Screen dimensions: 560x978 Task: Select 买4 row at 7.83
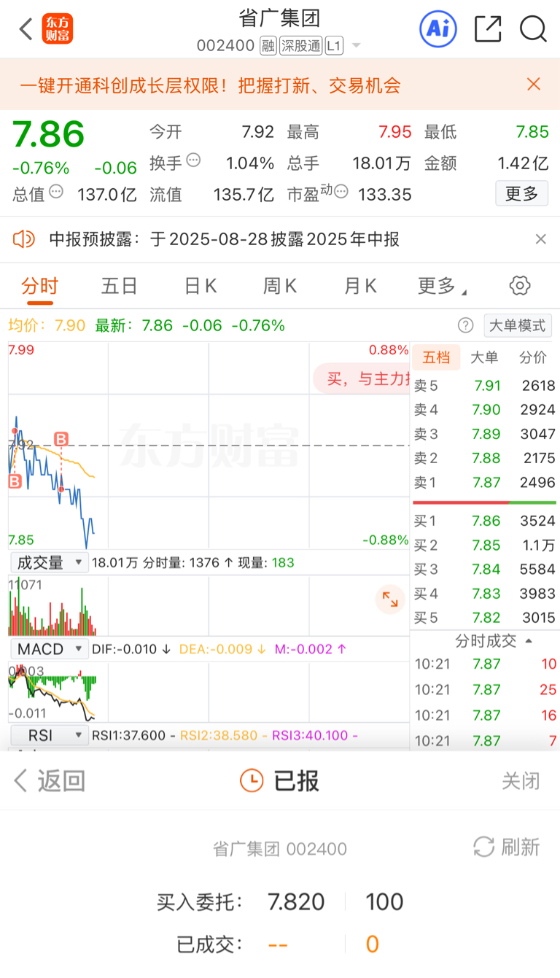pyautogui.click(x=484, y=593)
